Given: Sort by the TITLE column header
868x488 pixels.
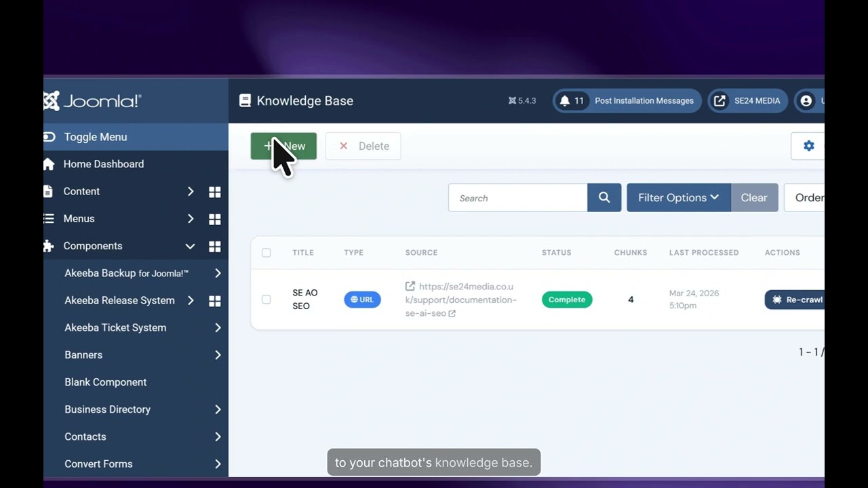Looking at the screenshot, I should [303, 252].
